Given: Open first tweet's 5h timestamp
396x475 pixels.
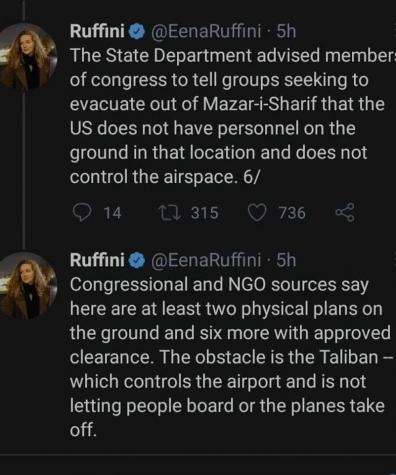Looking at the screenshot, I should (286, 32).
